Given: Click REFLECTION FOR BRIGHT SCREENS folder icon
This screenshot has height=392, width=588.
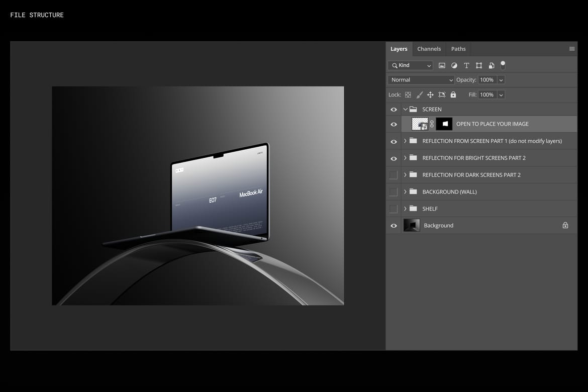Looking at the screenshot, I should click(x=413, y=158).
